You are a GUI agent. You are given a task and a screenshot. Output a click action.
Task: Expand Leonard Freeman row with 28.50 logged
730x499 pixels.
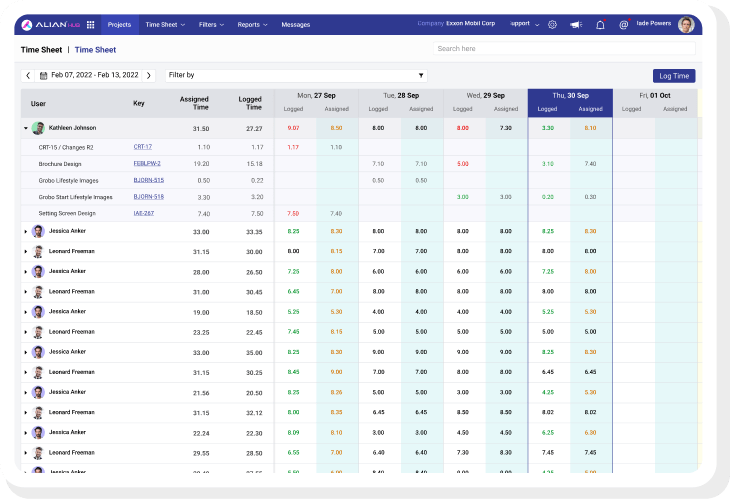[x=26, y=453]
